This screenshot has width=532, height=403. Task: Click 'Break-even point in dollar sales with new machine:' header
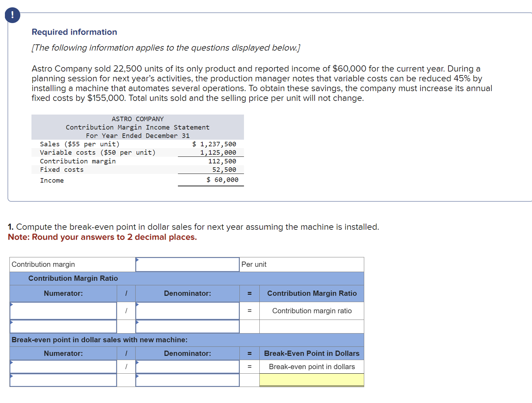pos(100,340)
